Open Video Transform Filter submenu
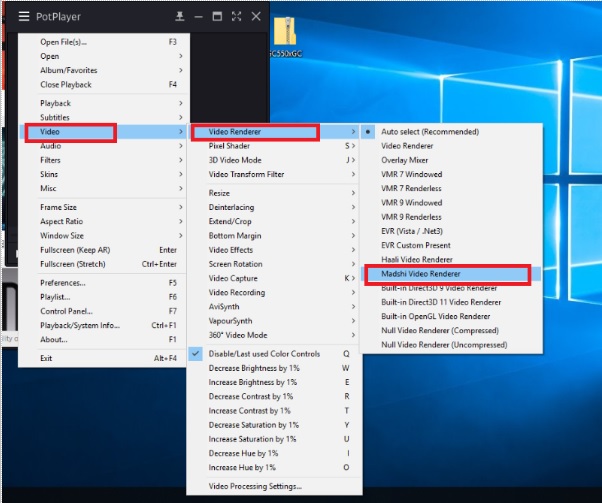 coord(275,174)
